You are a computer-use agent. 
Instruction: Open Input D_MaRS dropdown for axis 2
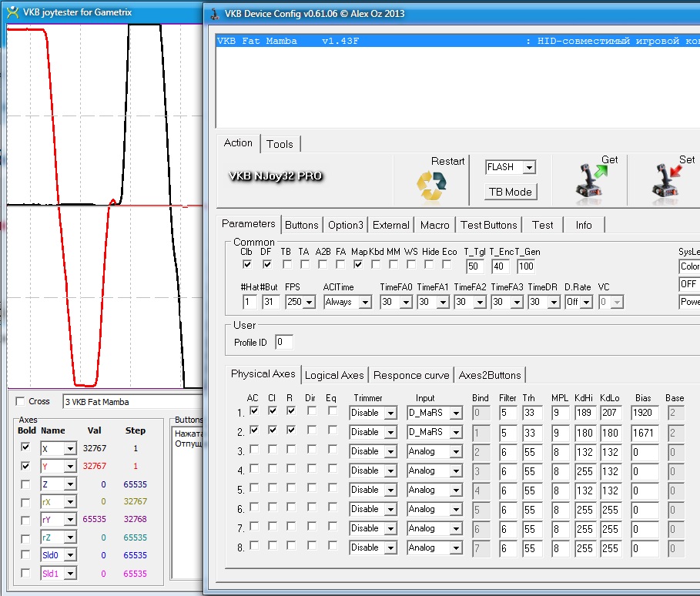[456, 432]
